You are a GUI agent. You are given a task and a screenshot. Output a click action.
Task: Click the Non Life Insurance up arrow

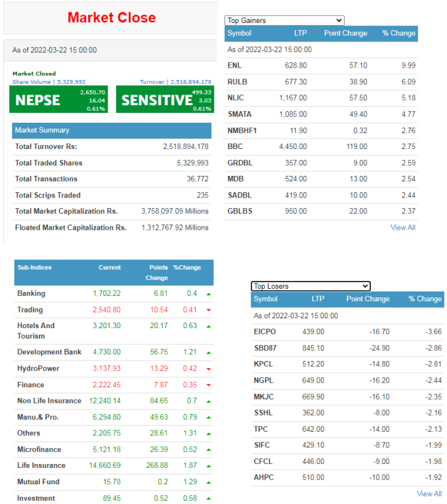(x=209, y=402)
